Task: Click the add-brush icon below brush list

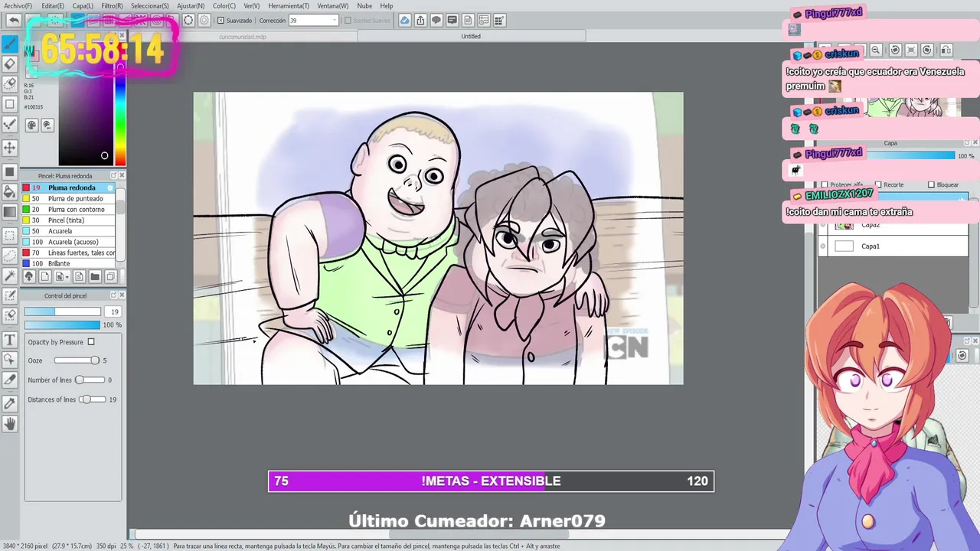Action: (x=29, y=276)
